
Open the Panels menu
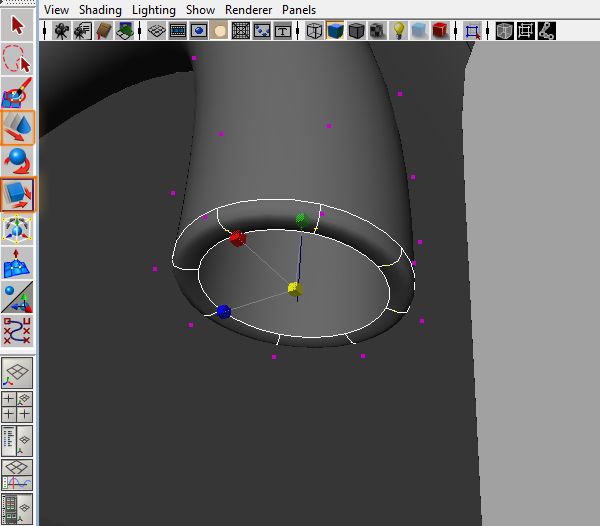pos(299,10)
